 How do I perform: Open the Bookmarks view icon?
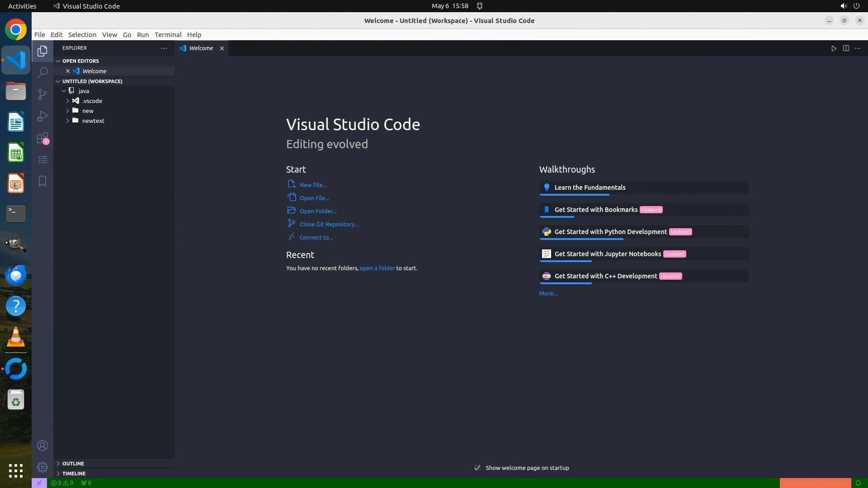42,181
